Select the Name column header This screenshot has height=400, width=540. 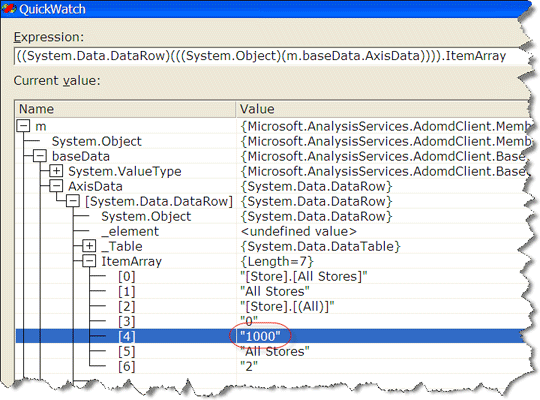[x=125, y=109]
